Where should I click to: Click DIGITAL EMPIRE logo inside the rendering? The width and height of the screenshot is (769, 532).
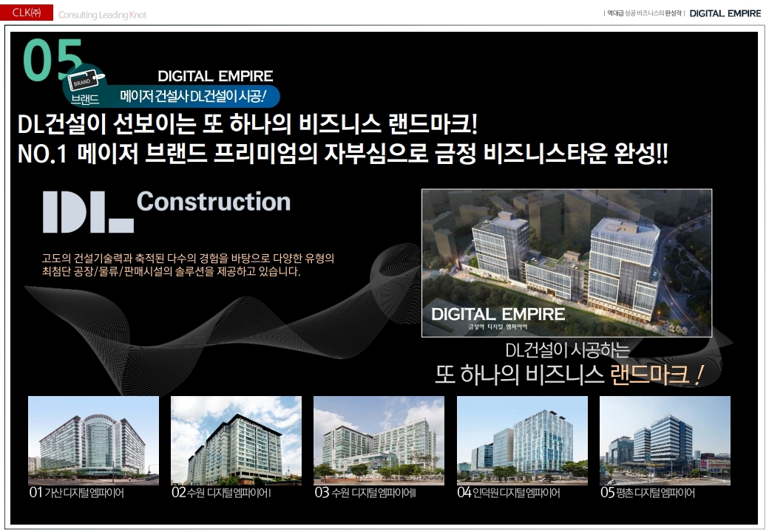coord(498,314)
